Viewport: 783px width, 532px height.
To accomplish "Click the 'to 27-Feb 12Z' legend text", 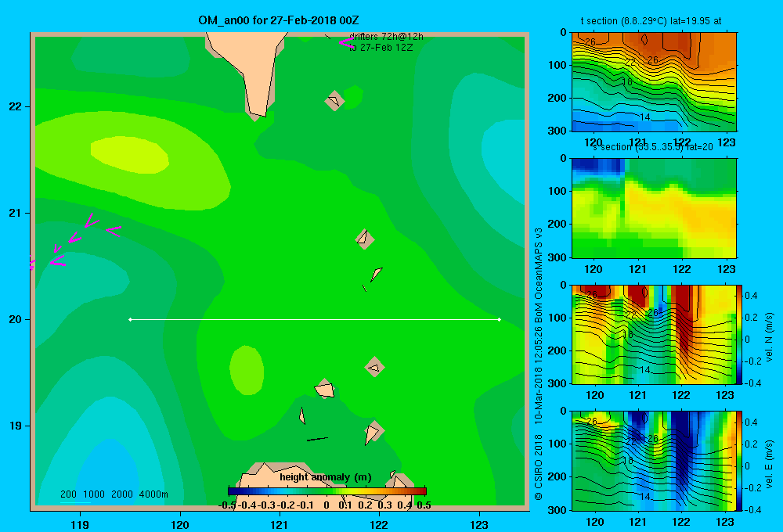I will coord(381,48).
